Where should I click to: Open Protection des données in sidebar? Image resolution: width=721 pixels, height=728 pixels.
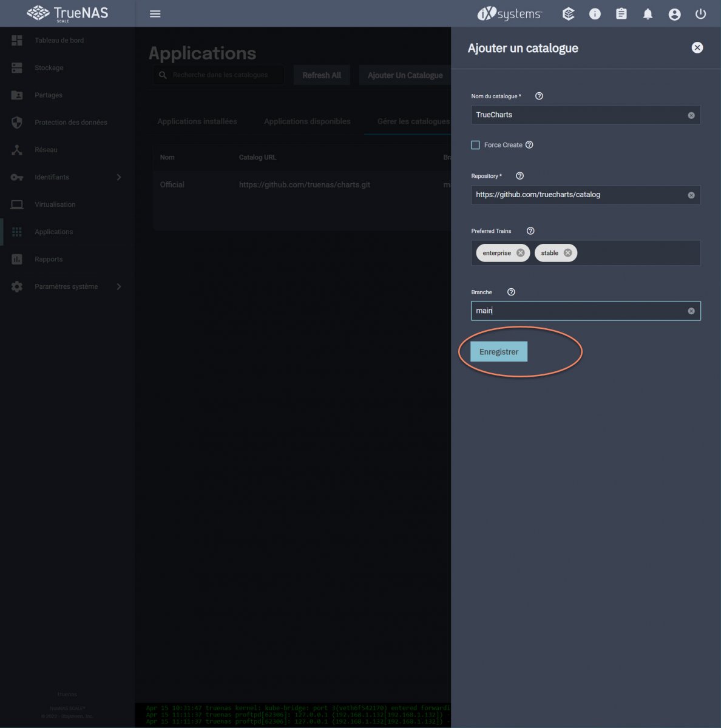tap(67, 123)
